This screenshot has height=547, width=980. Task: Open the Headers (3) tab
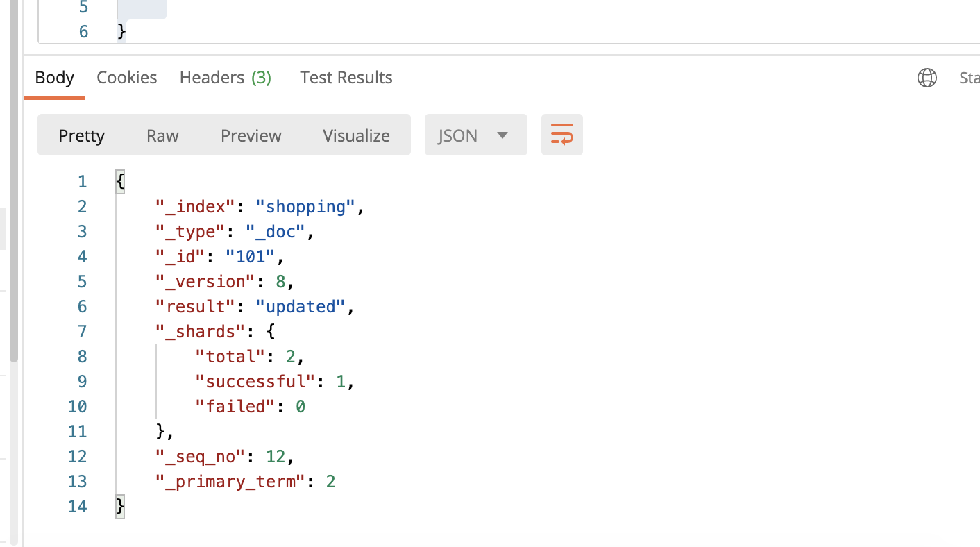(x=225, y=78)
